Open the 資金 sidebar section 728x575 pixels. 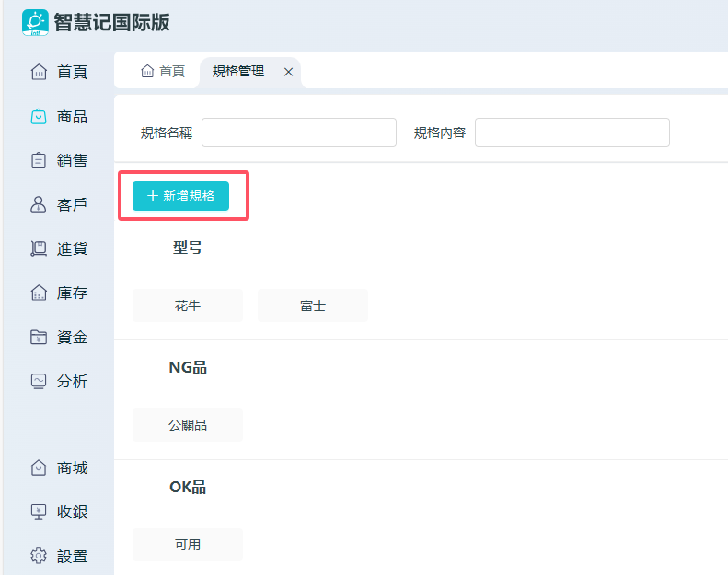(x=59, y=337)
